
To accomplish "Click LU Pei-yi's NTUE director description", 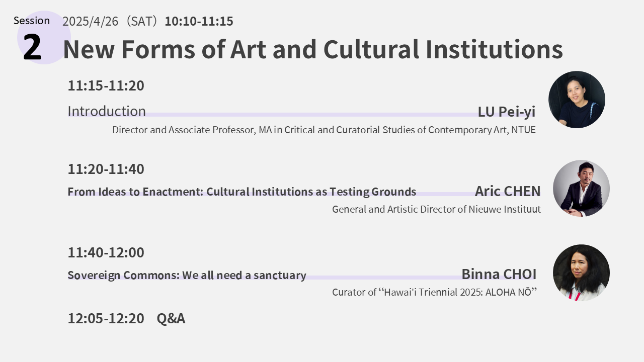I will coord(324,130).
